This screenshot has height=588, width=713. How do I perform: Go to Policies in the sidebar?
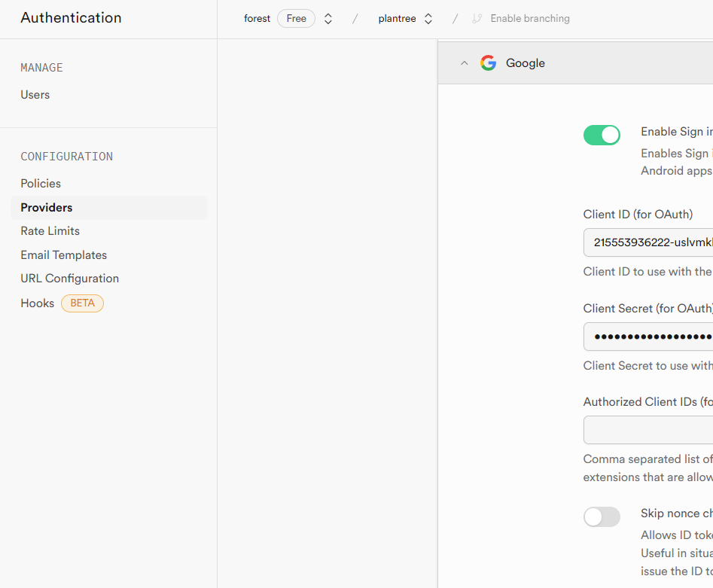click(x=41, y=183)
